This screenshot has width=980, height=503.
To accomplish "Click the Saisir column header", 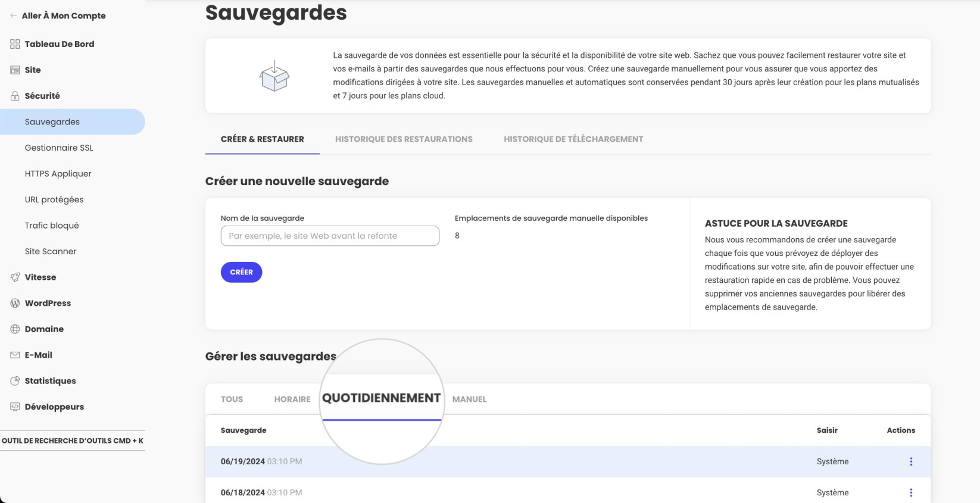I will point(827,430).
